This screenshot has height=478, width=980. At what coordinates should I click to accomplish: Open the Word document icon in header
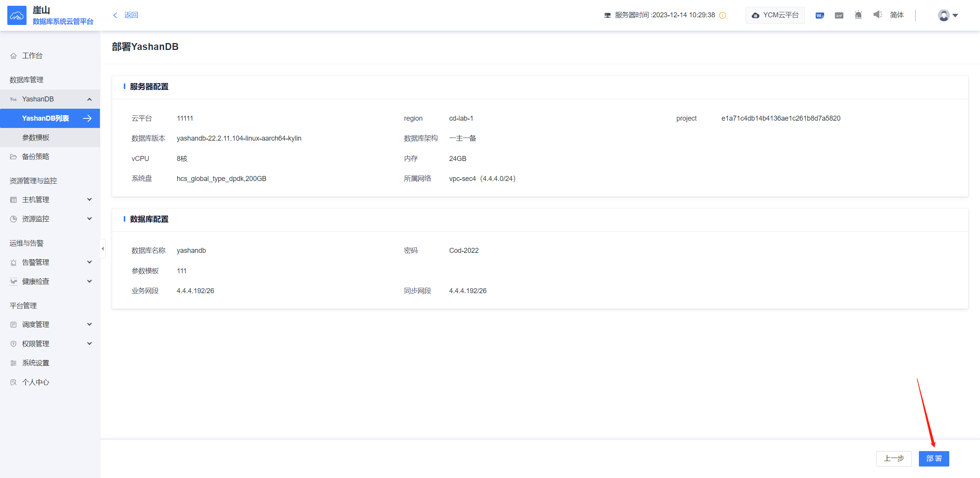pyautogui.click(x=819, y=15)
